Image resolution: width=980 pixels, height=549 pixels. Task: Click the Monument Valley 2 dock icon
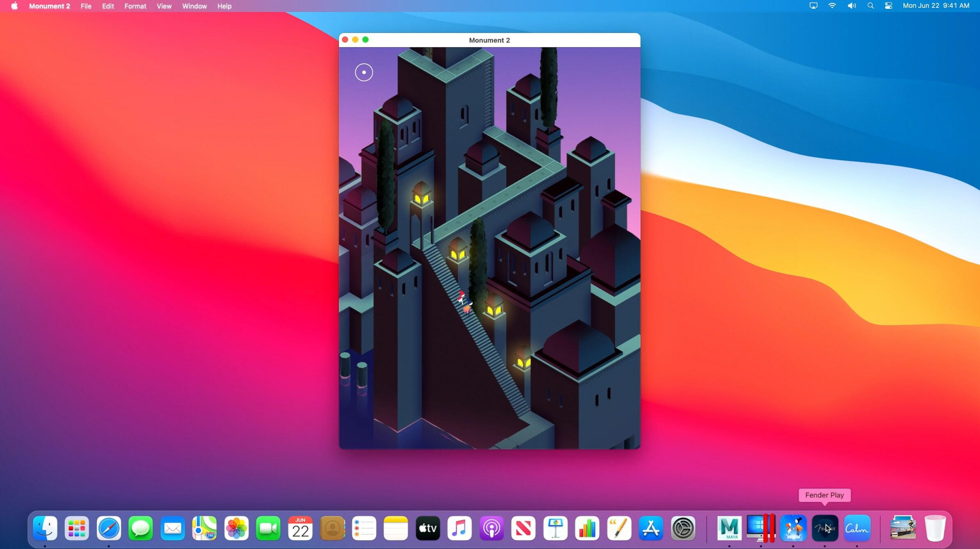793,528
